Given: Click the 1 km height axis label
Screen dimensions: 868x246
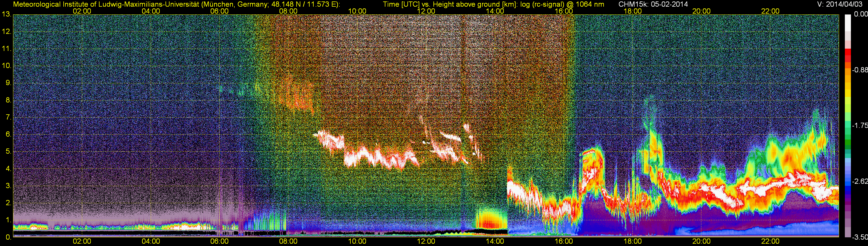Looking at the screenshot, I should click(x=8, y=220).
